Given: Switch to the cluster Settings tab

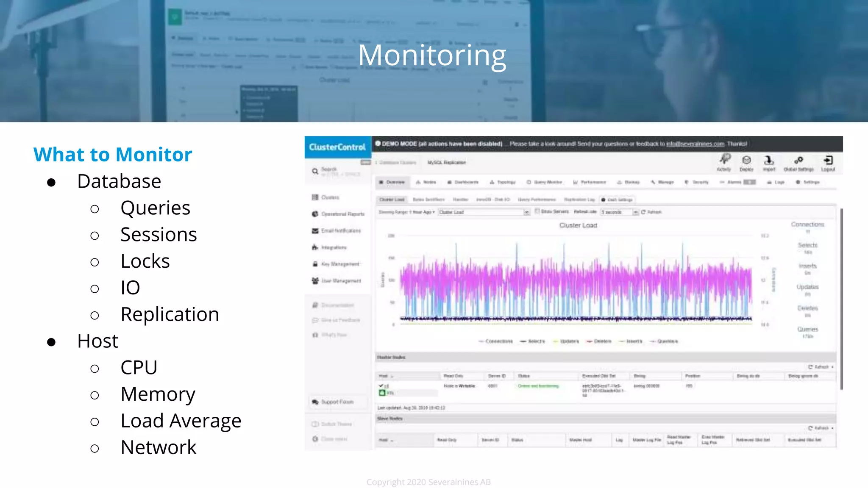Looking at the screenshot, I should 807,183.
